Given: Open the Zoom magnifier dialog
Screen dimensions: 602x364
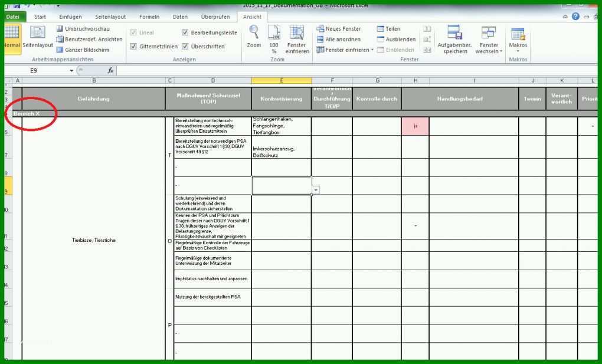Looking at the screenshot, I should click(x=254, y=38).
